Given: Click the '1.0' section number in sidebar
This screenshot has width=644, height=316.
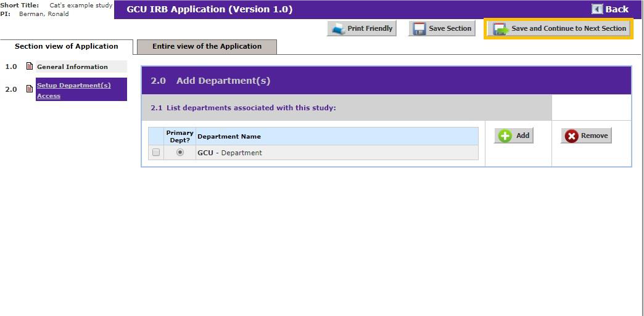Looking at the screenshot, I should (x=11, y=67).
